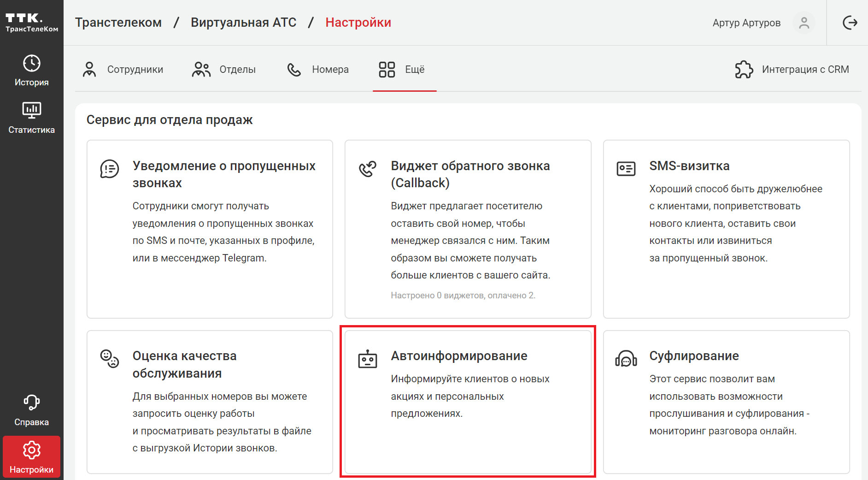The height and width of the screenshot is (480, 868).
Task: Open Виджет обратного звонка (Callback) card
Action: 468,229
